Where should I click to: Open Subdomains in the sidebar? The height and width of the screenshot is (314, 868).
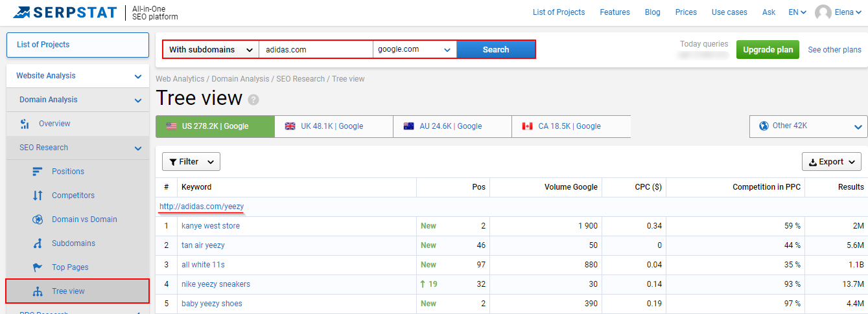coord(73,243)
